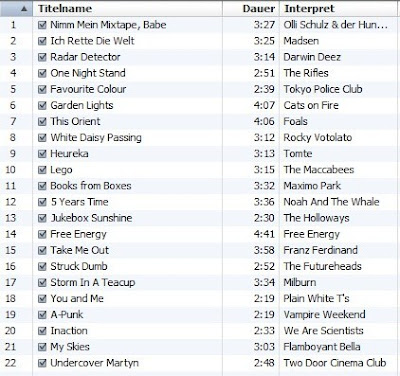This screenshot has height=376, width=400.
Task: Uncheck the Take Me Out checkbox
Action: (42, 250)
